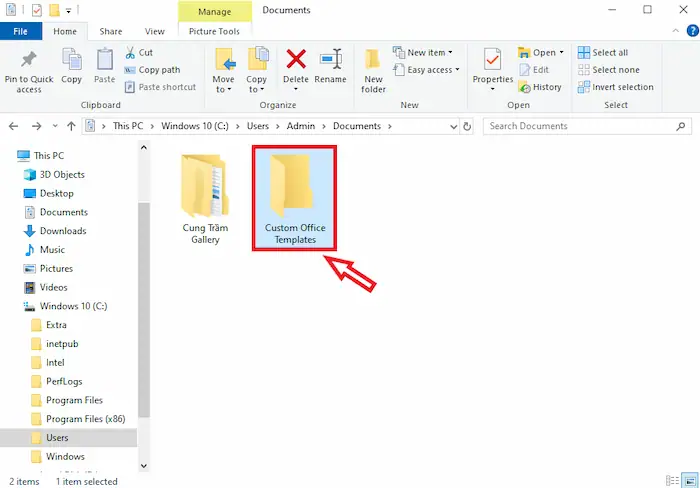Click the red Delete X icon
Image resolution: width=700 pixels, height=488 pixels.
[296, 59]
